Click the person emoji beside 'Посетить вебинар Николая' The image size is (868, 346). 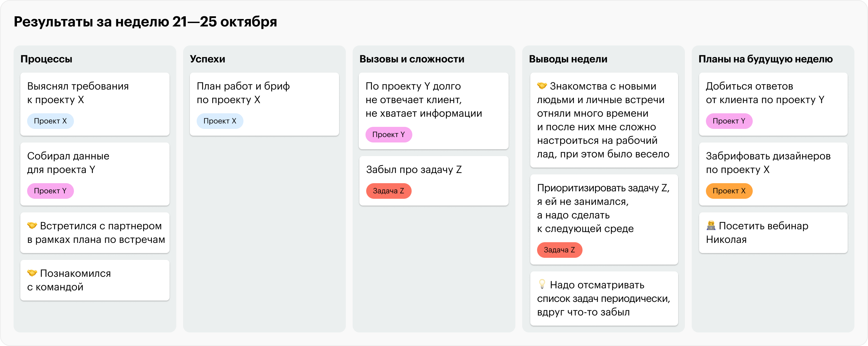tap(711, 225)
